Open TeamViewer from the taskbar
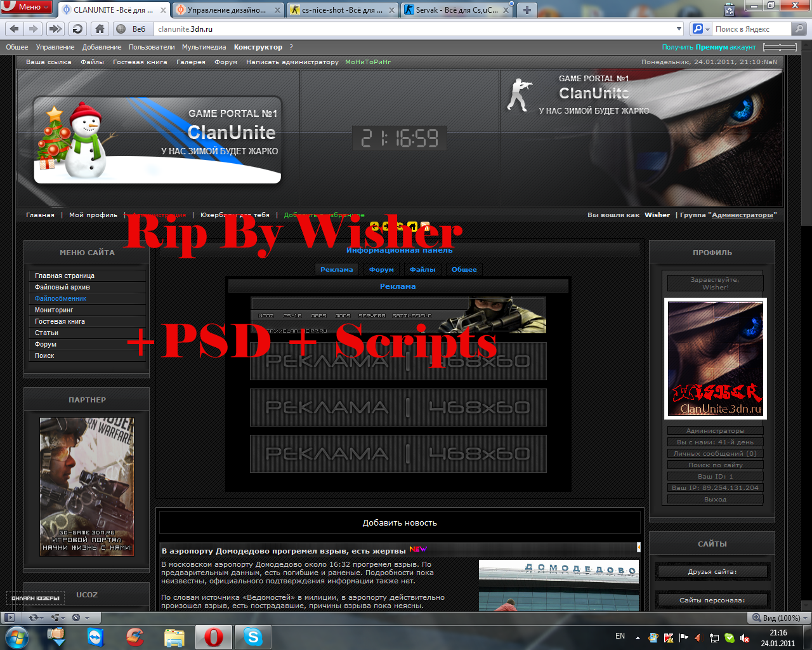Image resolution: width=812 pixels, height=650 pixels. pos(96,637)
